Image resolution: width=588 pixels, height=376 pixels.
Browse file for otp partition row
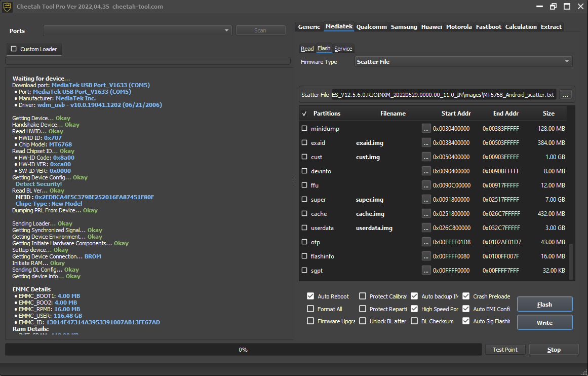(x=426, y=242)
